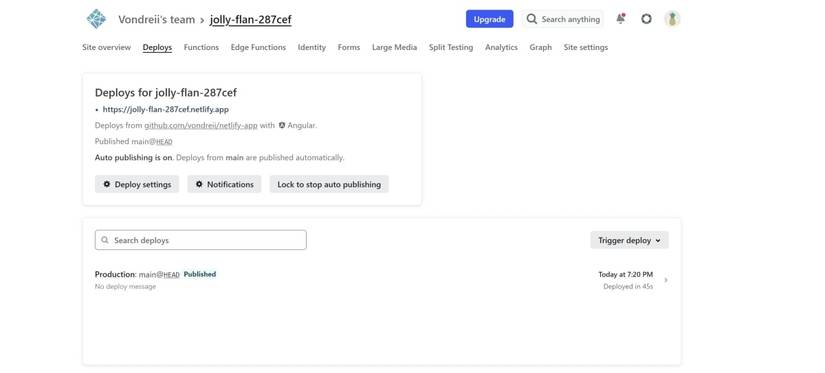Open the jolly-flan-287cef.netlify.app link
Screen dimensions: 825x373
coord(166,109)
